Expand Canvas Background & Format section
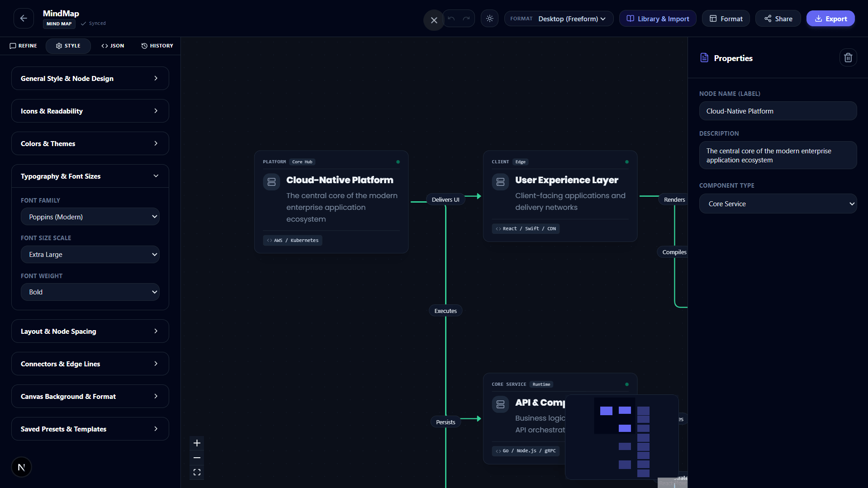Screen dimensions: 868x488 coord(90,396)
